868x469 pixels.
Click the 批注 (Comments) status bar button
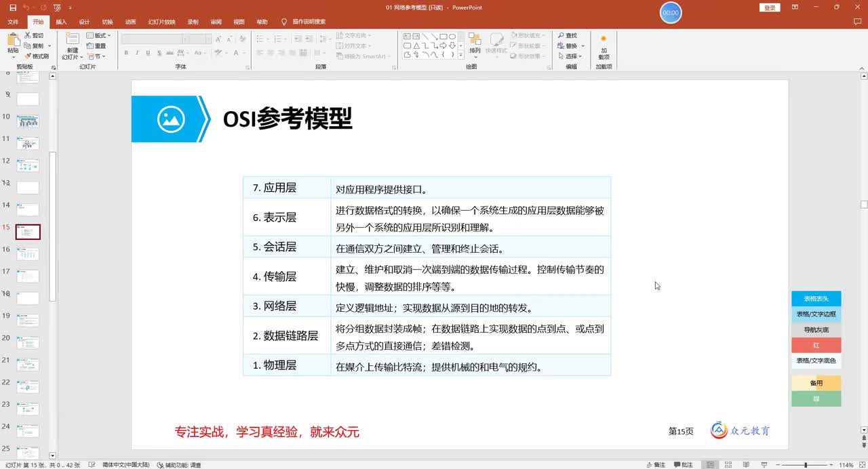(684, 465)
